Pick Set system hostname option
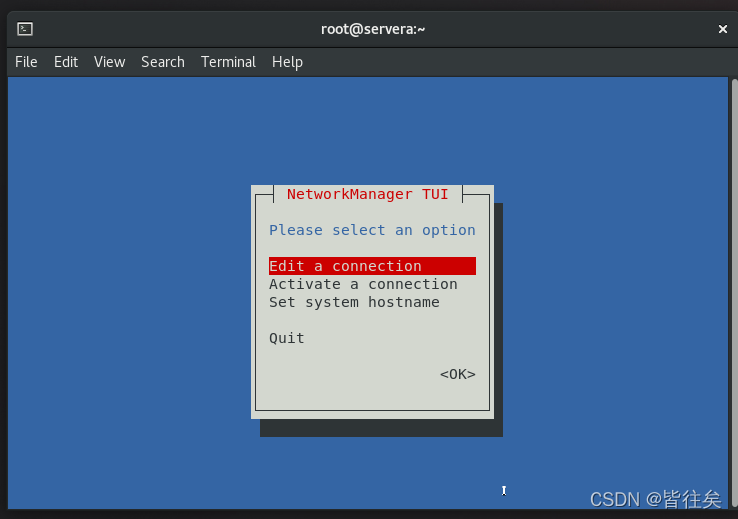This screenshot has width=738, height=519. (x=354, y=302)
